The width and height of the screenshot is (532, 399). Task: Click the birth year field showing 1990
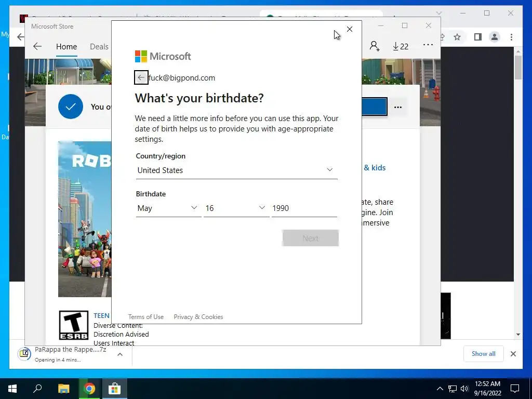(304, 208)
